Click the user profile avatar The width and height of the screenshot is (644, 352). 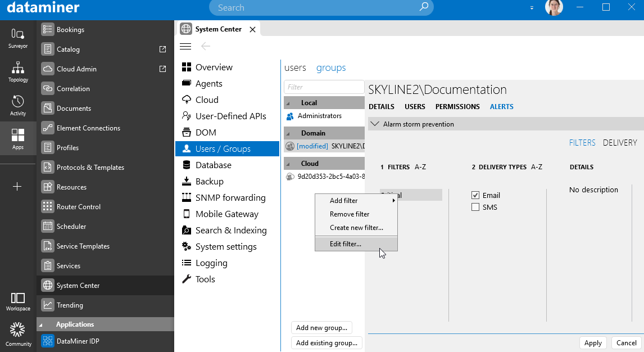(554, 8)
